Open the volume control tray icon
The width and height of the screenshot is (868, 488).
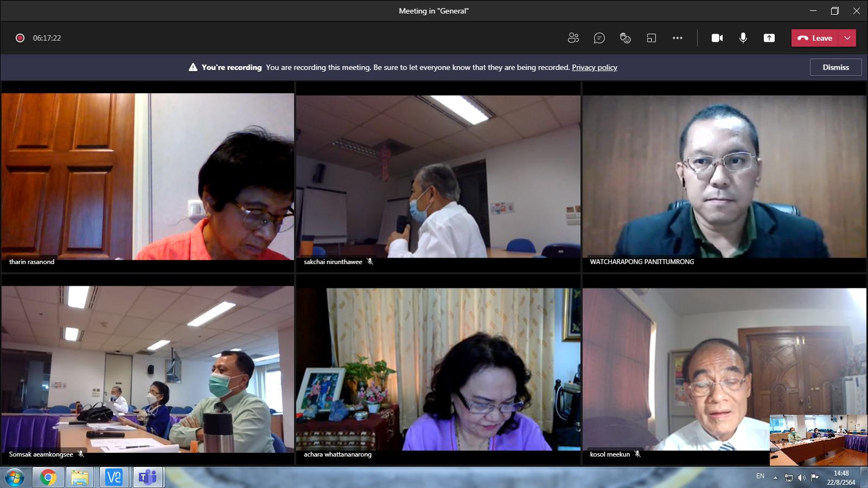tap(802, 478)
